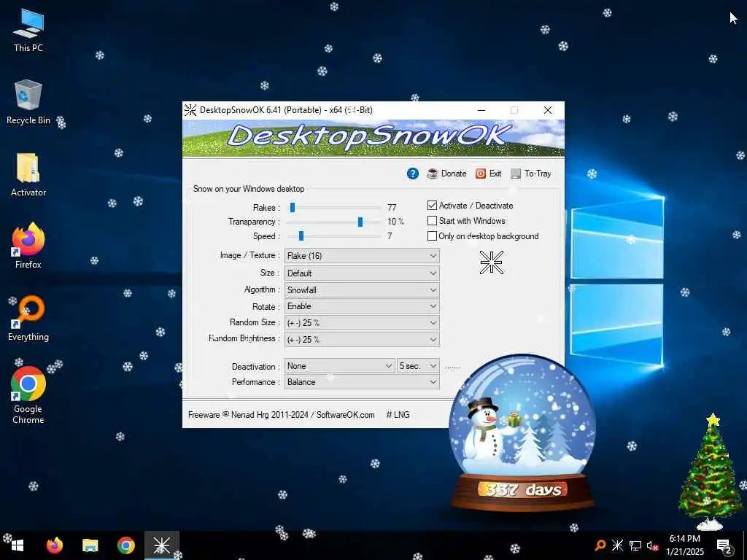Open the network tray icon
The height and width of the screenshot is (560, 747).
tap(635, 545)
